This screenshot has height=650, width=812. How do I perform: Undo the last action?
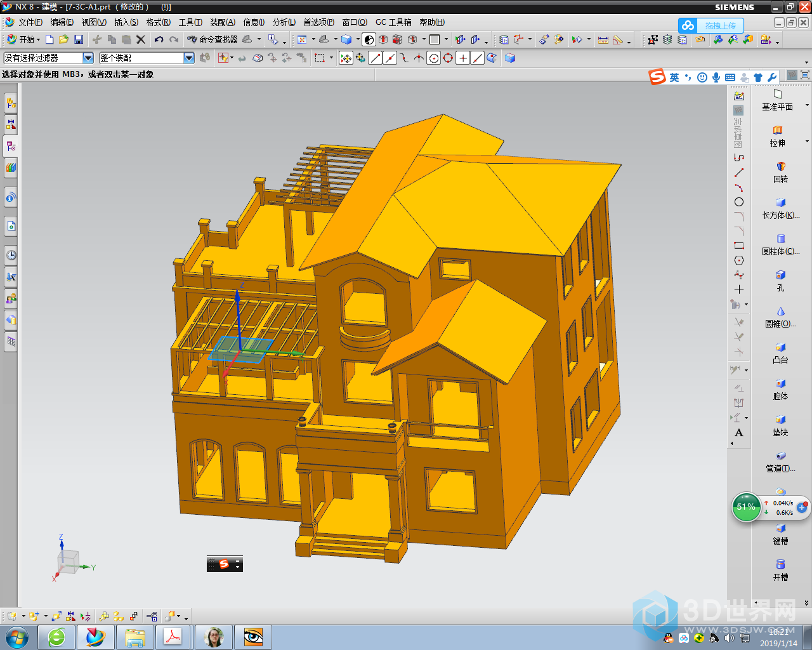[x=159, y=39]
